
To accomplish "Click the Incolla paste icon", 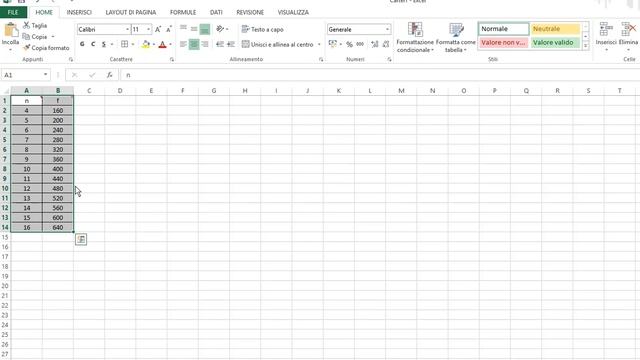I will (x=10, y=30).
